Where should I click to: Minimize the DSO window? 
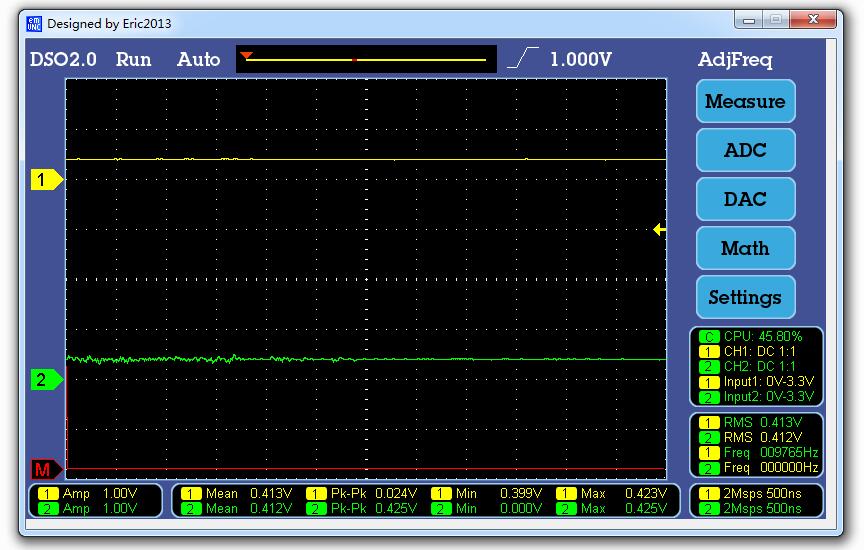tap(748, 20)
